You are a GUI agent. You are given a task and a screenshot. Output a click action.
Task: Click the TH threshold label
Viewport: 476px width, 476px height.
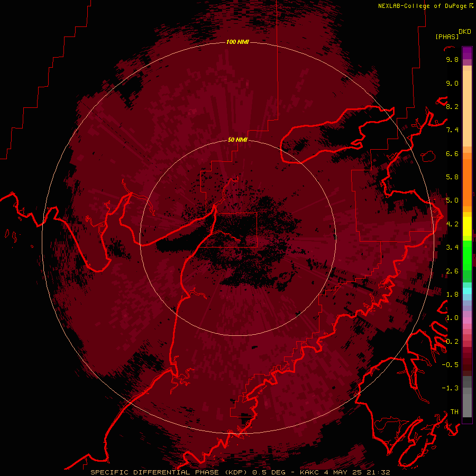pos(454,412)
